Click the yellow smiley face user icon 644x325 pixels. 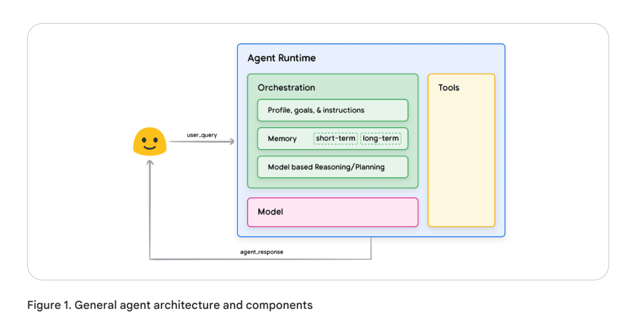coord(149,142)
